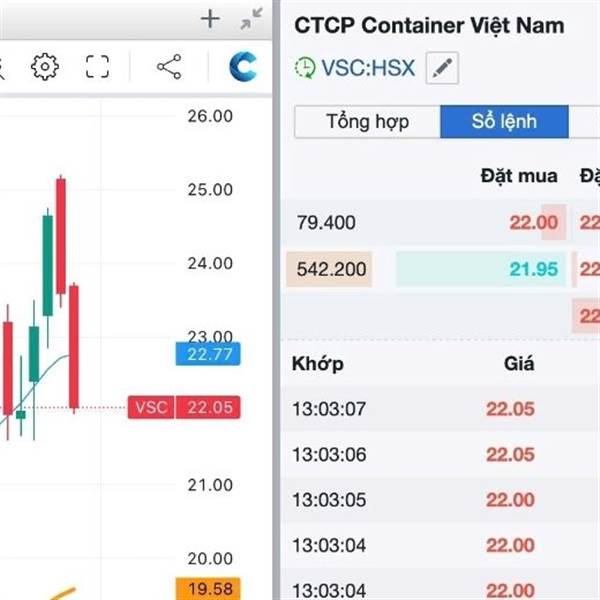
Task: Select the Sổ lệnh tab
Action: [x=504, y=122]
